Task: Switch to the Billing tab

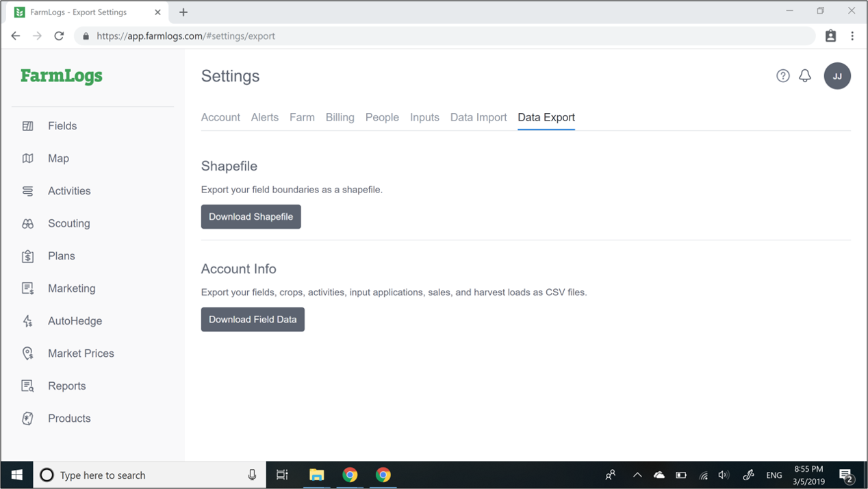Action: pos(340,117)
